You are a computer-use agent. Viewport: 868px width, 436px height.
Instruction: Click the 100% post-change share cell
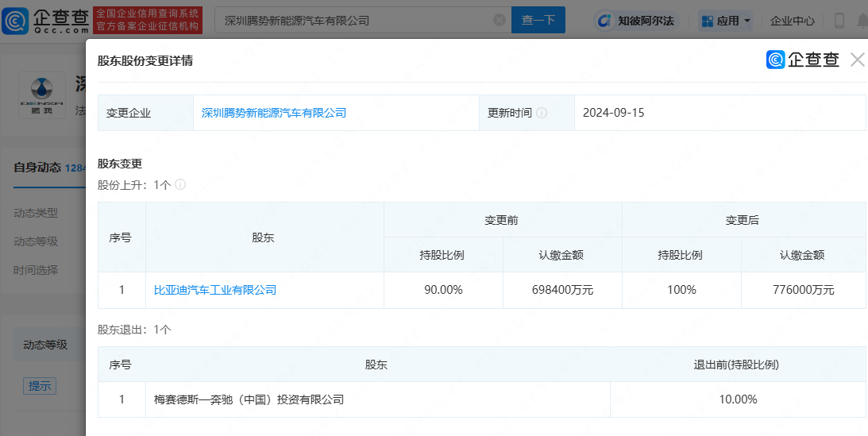click(x=681, y=290)
